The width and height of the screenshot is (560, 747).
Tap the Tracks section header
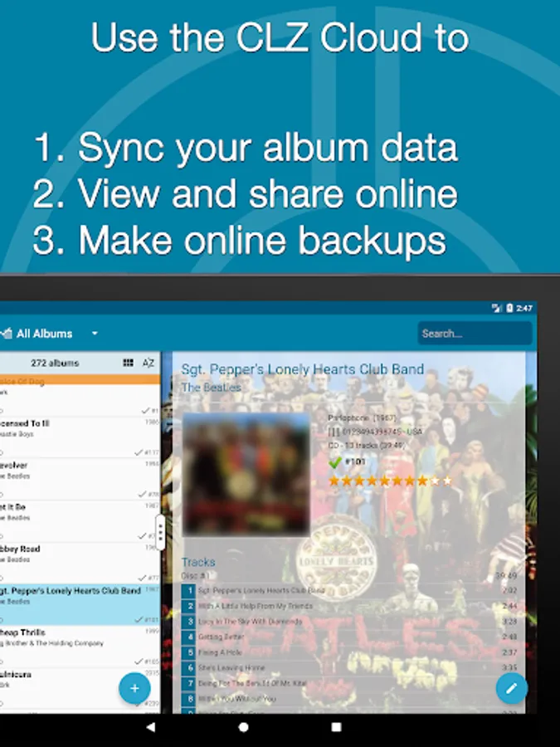(198, 562)
